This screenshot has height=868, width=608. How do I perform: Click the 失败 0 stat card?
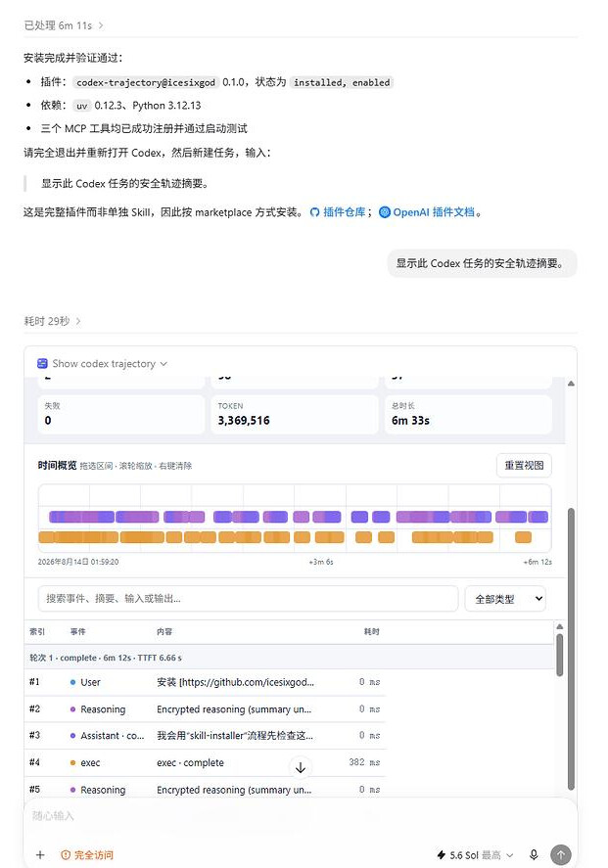121,414
